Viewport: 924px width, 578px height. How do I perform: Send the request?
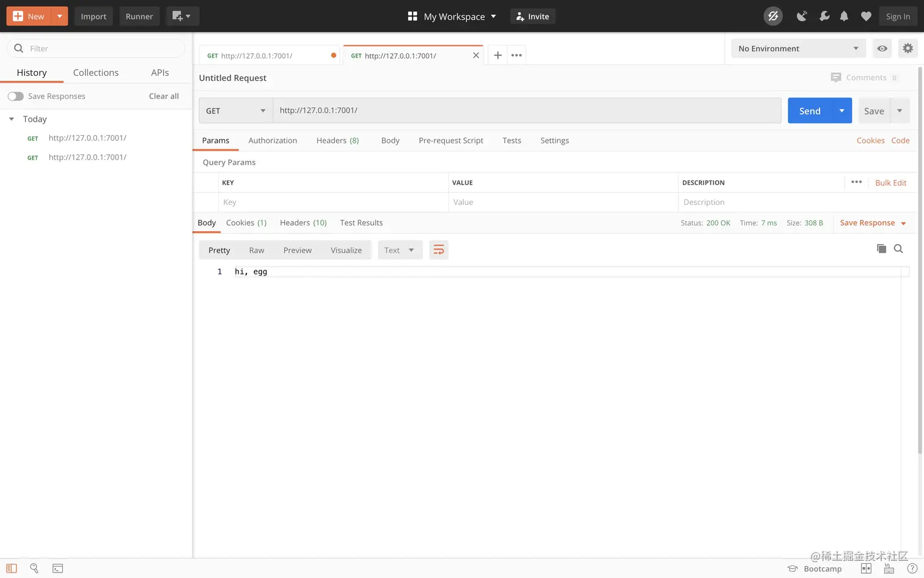click(810, 111)
